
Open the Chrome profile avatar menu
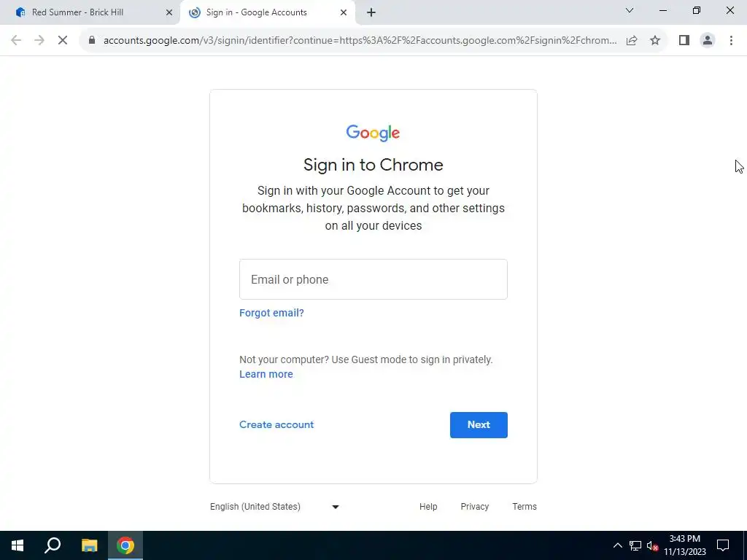(708, 41)
